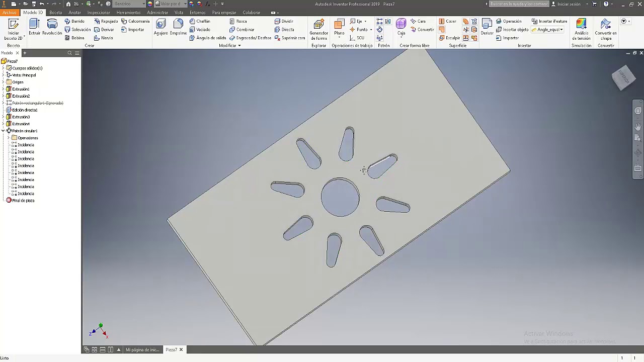
Task: Click the ViewCube in the viewport
Action: (623, 77)
